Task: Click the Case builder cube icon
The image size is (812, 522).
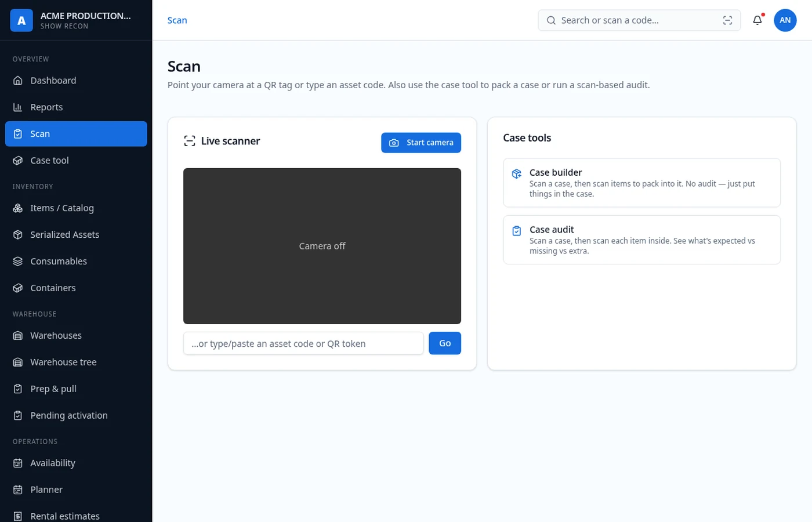Action: click(x=517, y=173)
